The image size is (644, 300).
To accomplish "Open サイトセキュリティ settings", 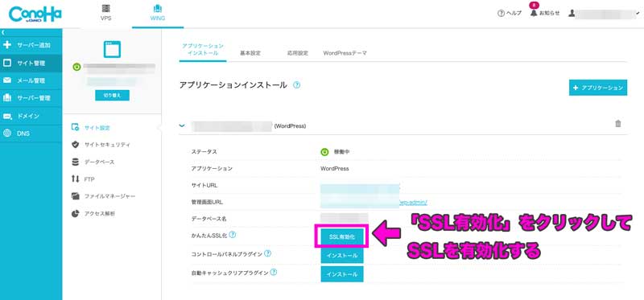I will pyautogui.click(x=101, y=145).
